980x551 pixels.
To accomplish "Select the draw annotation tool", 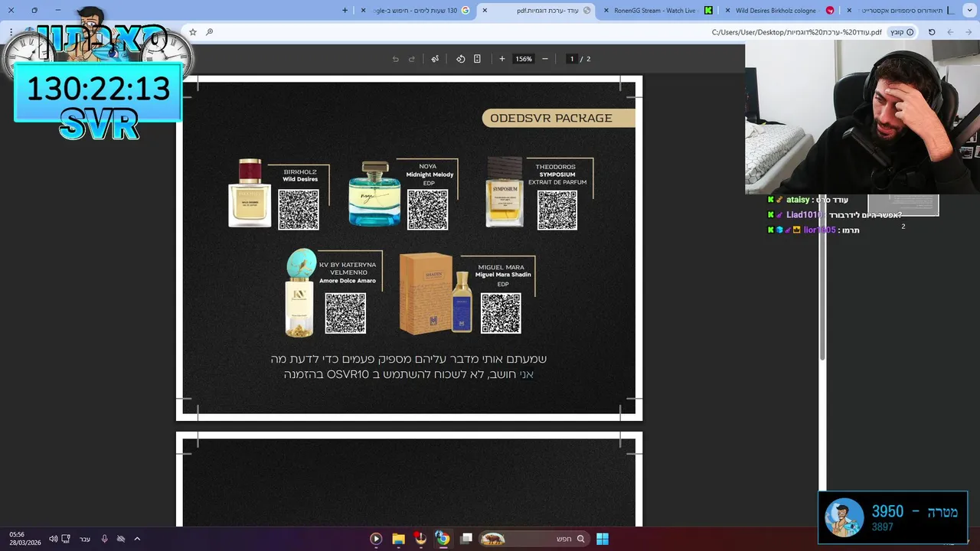I will coord(435,59).
